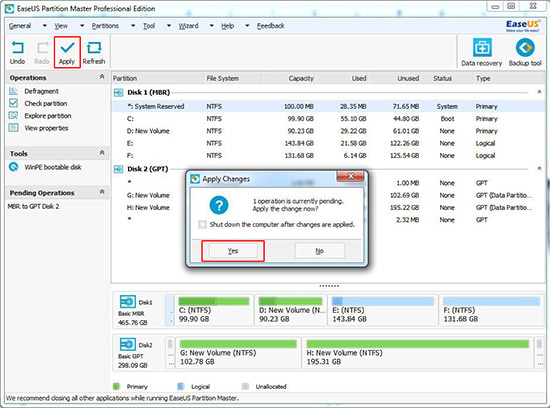Click the Check partition icon
The image size is (550, 408).
pyautogui.click(x=13, y=103)
